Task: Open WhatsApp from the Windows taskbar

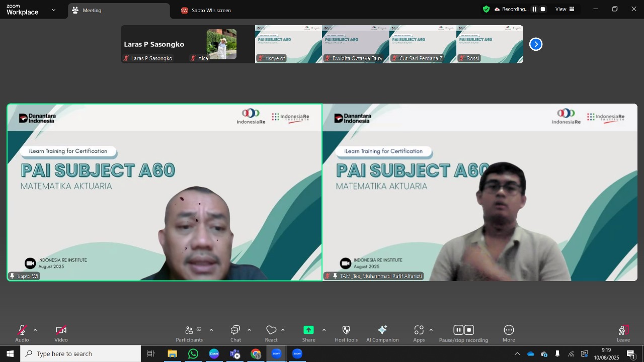Action: point(193,354)
